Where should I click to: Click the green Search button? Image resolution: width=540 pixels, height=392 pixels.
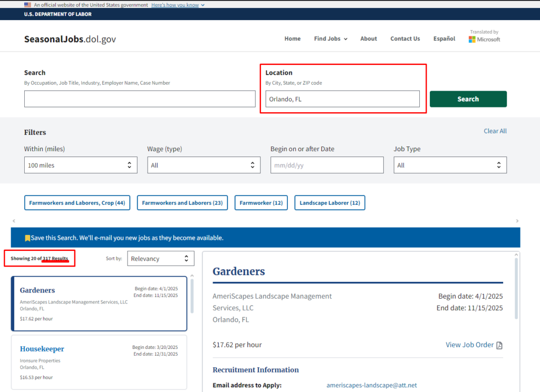pos(468,99)
